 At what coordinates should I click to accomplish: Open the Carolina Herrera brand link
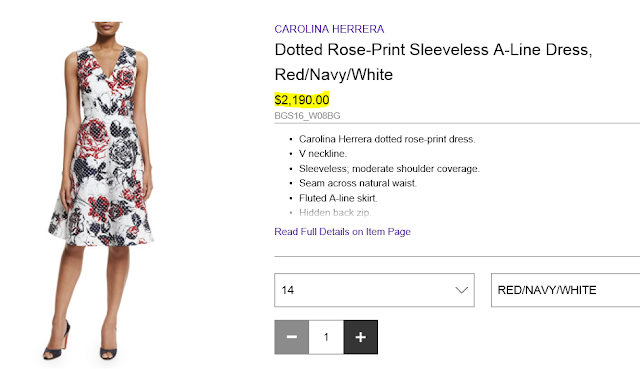point(329,29)
